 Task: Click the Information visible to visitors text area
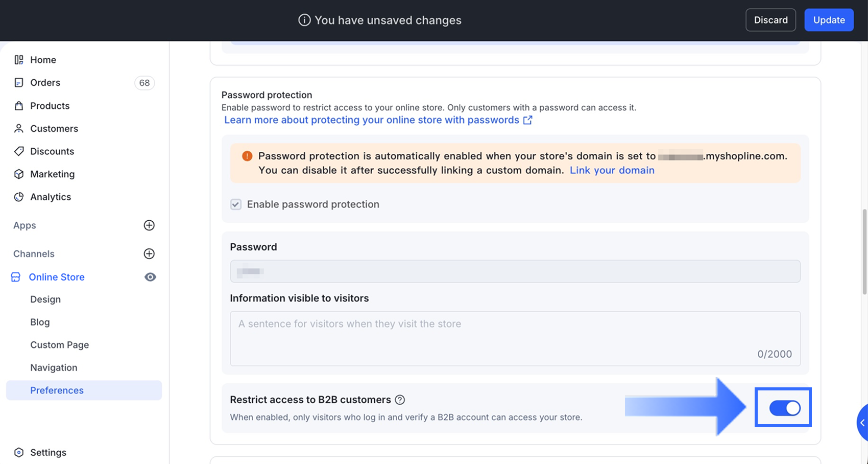(x=515, y=338)
